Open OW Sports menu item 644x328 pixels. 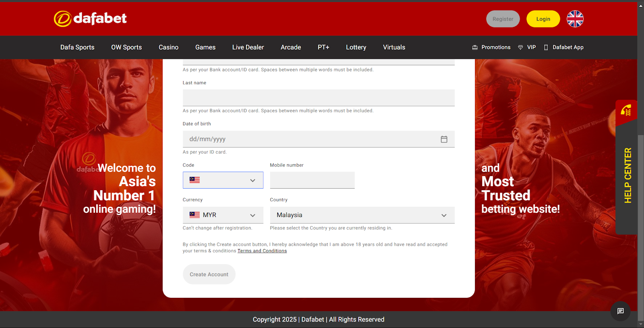click(x=126, y=47)
